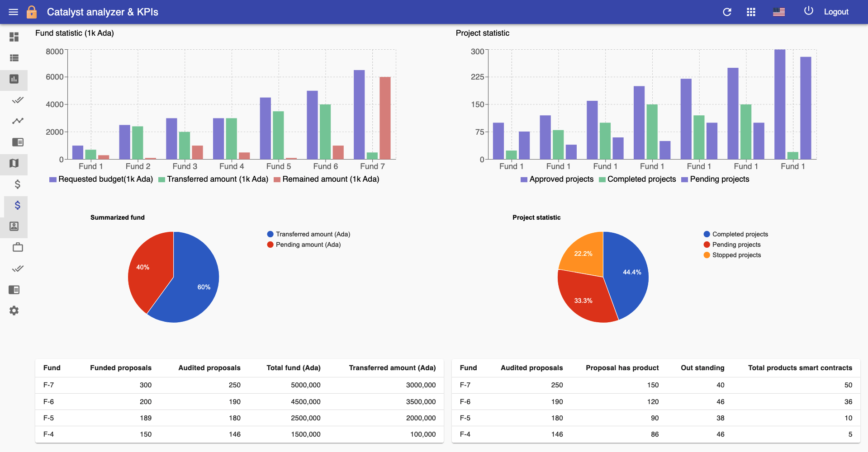Toggle Requested budget legend in fund chart
The image size is (868, 452).
(x=101, y=179)
